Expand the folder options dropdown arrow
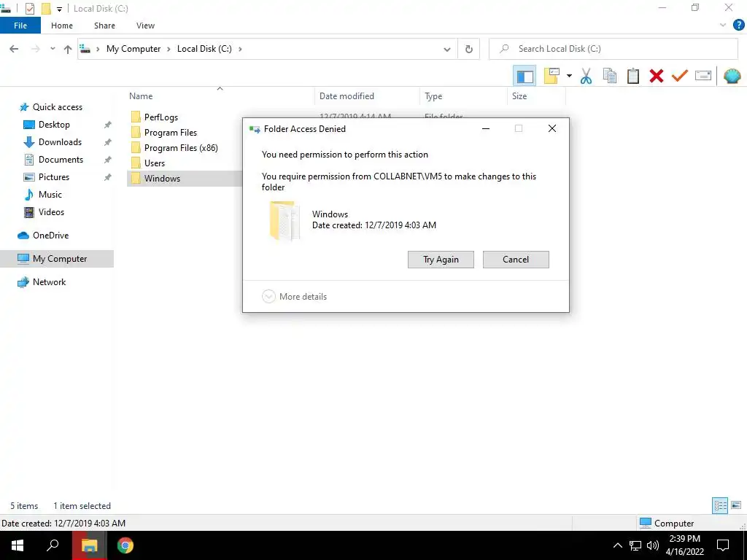Viewport: 747px width, 560px height. click(569, 76)
